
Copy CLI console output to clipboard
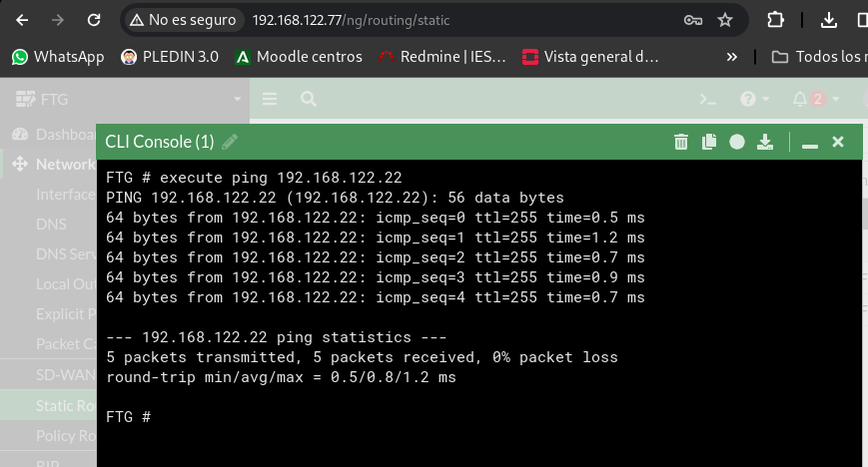click(709, 143)
